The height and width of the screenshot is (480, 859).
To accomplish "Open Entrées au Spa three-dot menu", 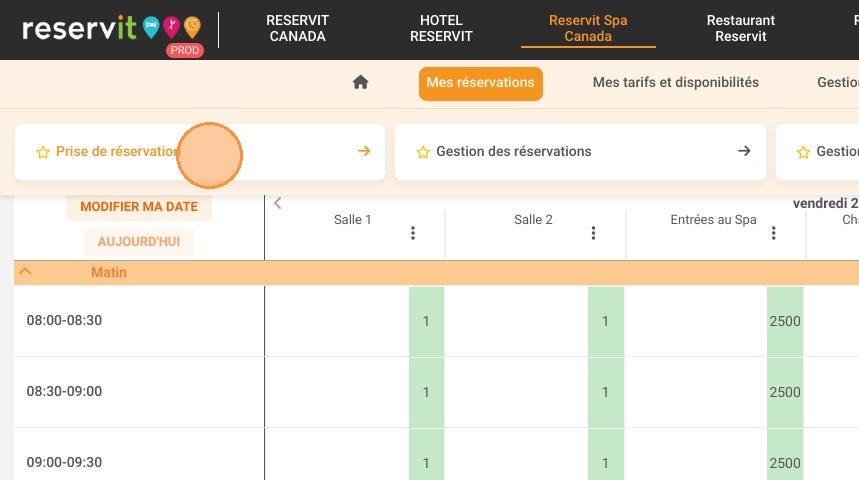I will tap(774, 233).
